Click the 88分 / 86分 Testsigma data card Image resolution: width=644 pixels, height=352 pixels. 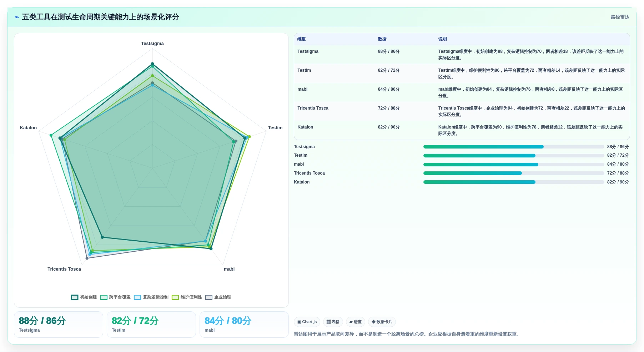click(59, 325)
